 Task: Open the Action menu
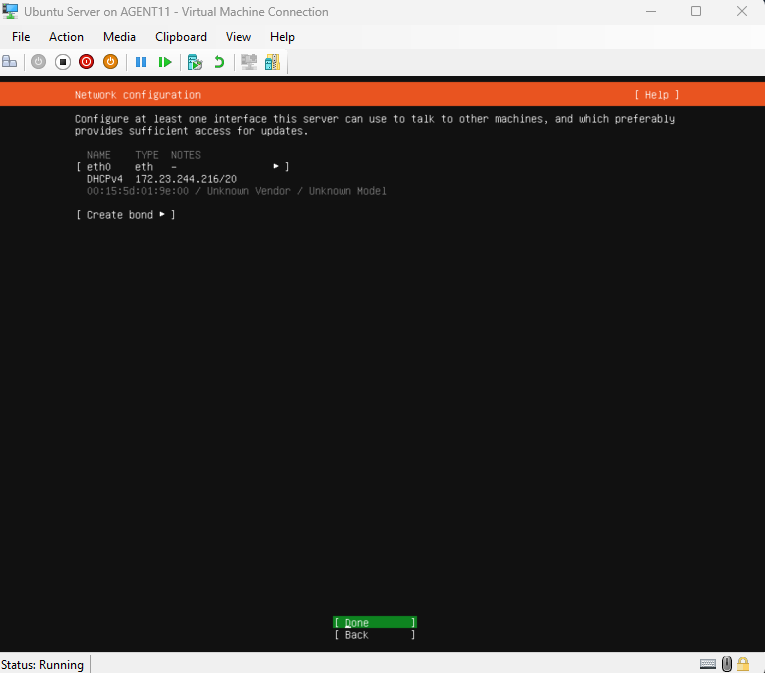tap(67, 37)
